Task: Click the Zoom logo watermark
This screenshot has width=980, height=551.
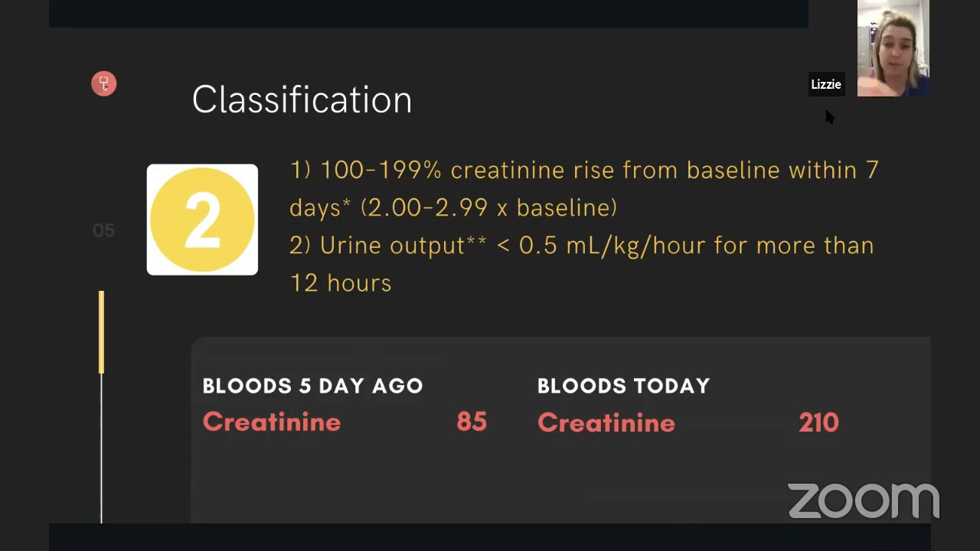Action: point(864,500)
